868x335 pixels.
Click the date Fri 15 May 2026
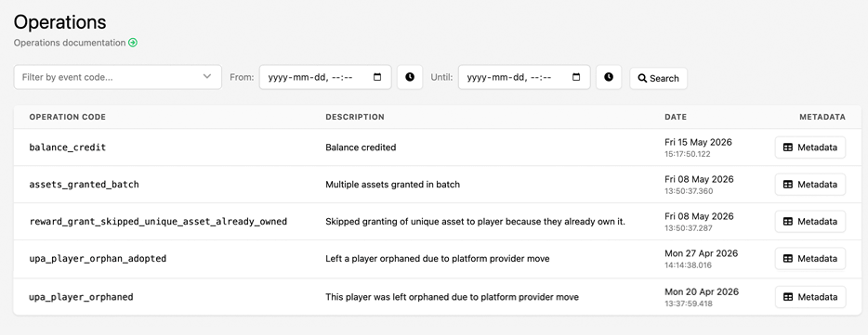(698, 142)
